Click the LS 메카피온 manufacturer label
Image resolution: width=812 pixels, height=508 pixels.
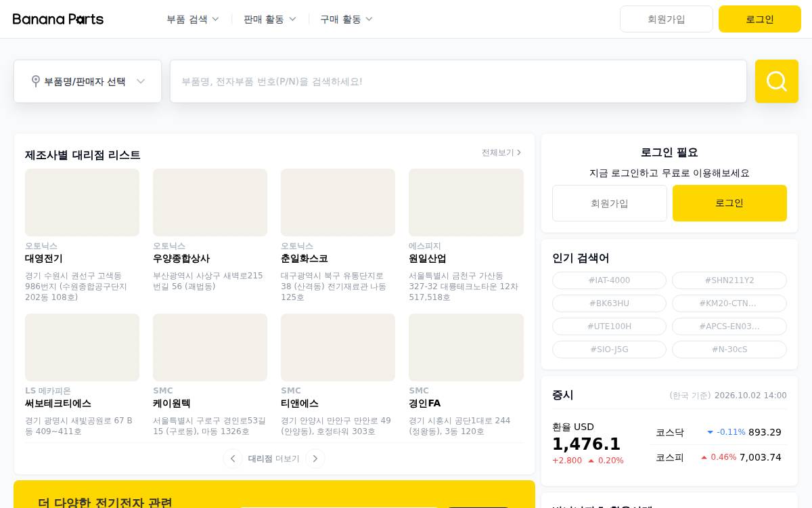coord(48,391)
